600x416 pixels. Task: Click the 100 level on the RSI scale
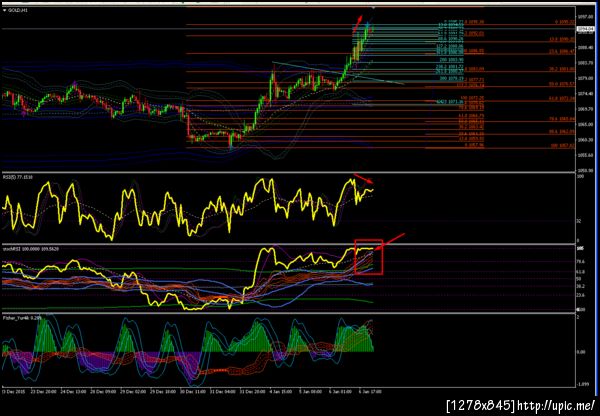580,177
